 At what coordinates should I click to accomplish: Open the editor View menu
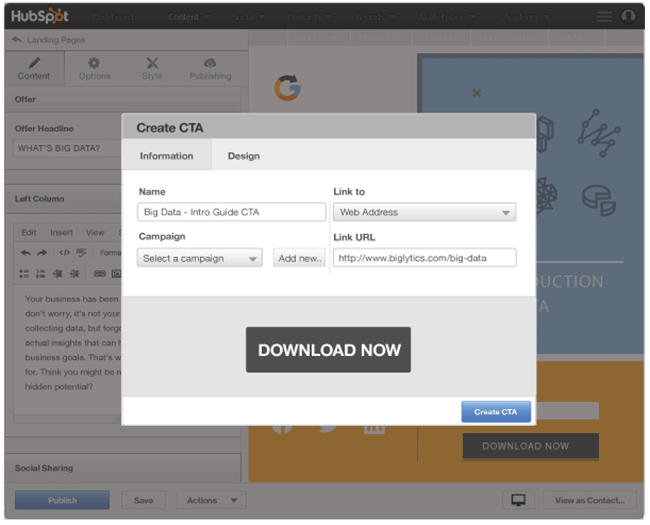coord(95,232)
